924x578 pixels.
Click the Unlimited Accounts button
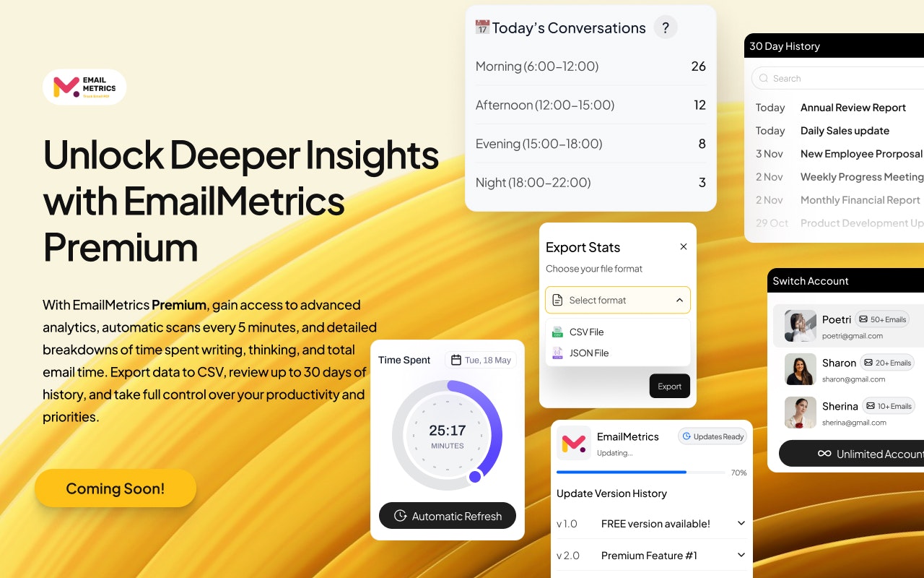pyautogui.click(x=852, y=454)
